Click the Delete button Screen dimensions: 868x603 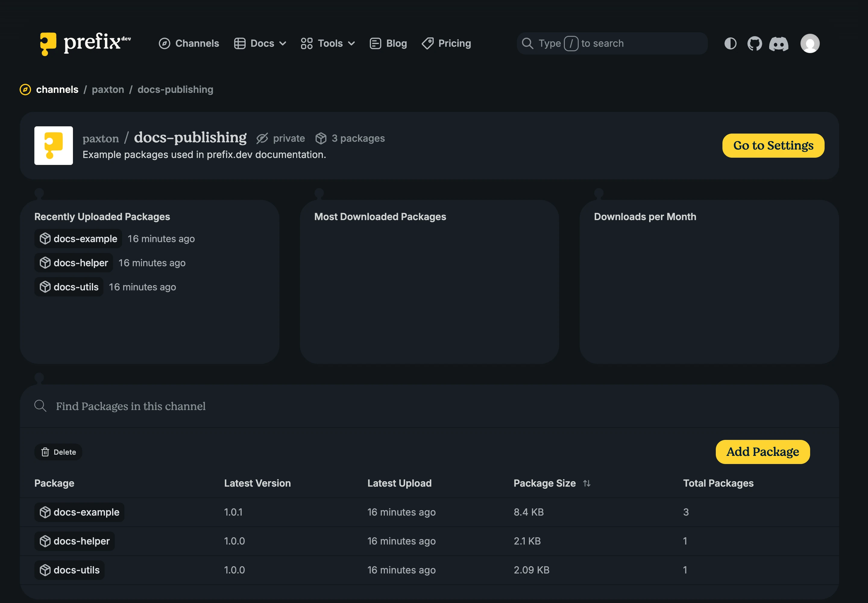click(x=58, y=452)
